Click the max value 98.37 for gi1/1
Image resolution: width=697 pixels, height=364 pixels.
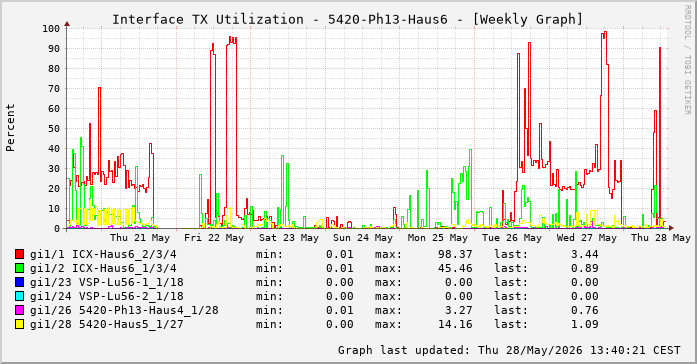[455, 255]
